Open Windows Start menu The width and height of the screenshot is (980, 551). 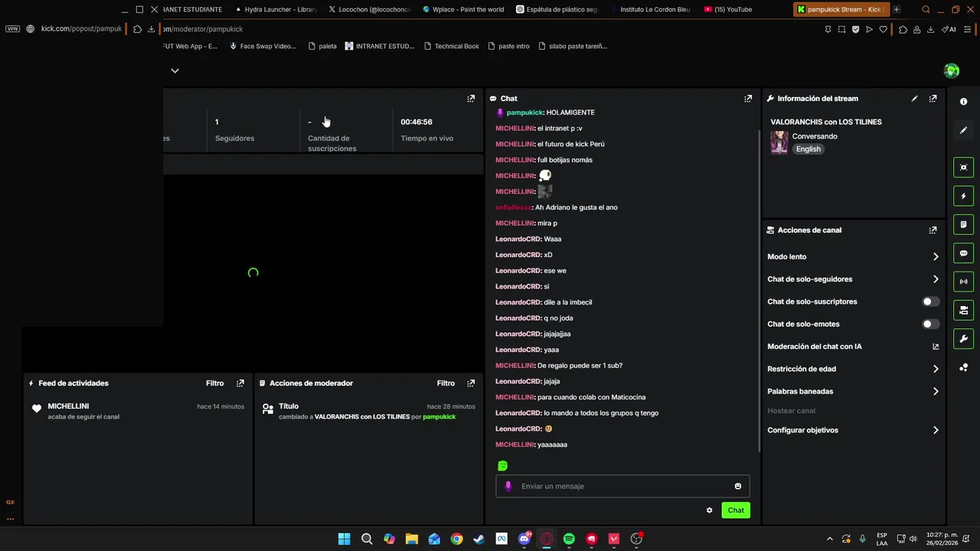pos(344,539)
